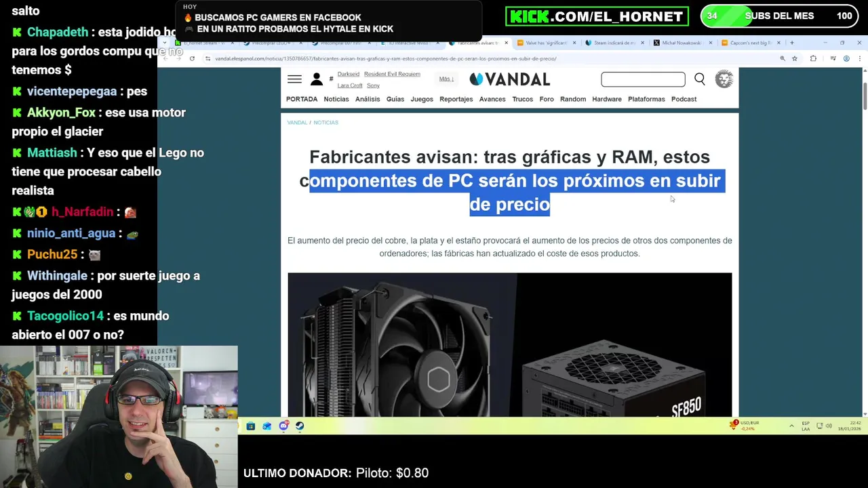Follow the Sony trending link
Viewport: 868px width, 488px height.
tap(373, 85)
